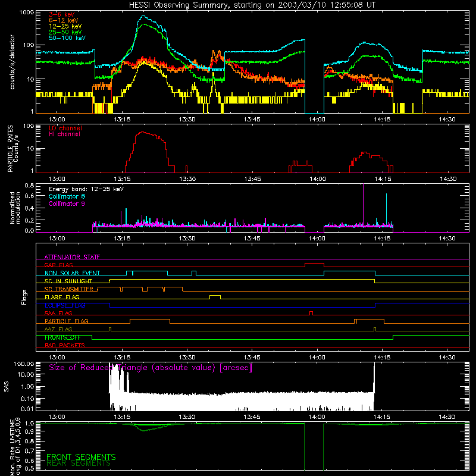The height and width of the screenshot is (476, 476).
Task: Click the cyan 50-100 keV curve peak
Action: click(x=144, y=17)
